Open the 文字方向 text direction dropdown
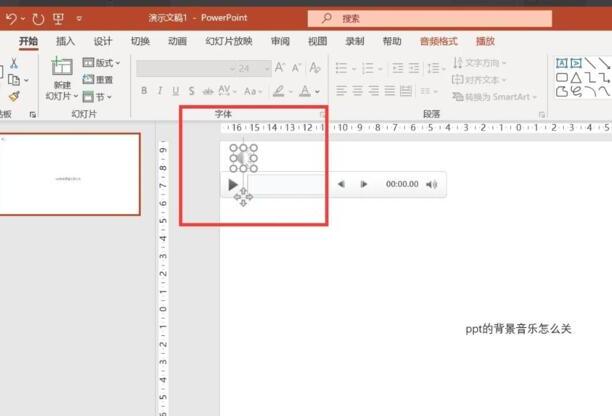Screen dimensions: 612x416 pos(479,63)
